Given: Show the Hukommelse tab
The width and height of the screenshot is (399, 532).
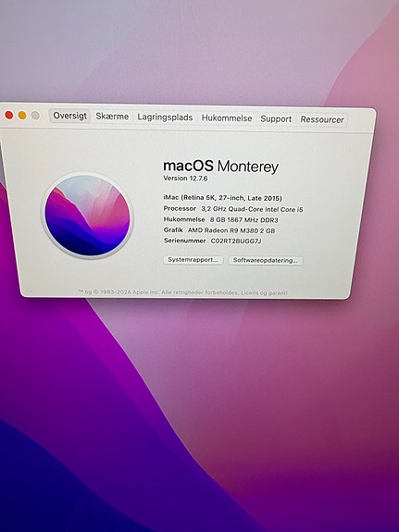Looking at the screenshot, I should 227,118.
